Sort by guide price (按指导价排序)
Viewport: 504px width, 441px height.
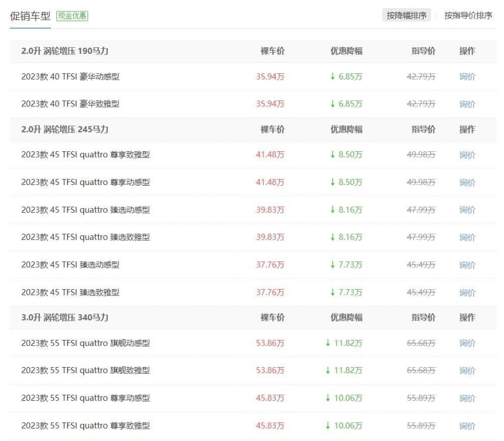tap(468, 15)
